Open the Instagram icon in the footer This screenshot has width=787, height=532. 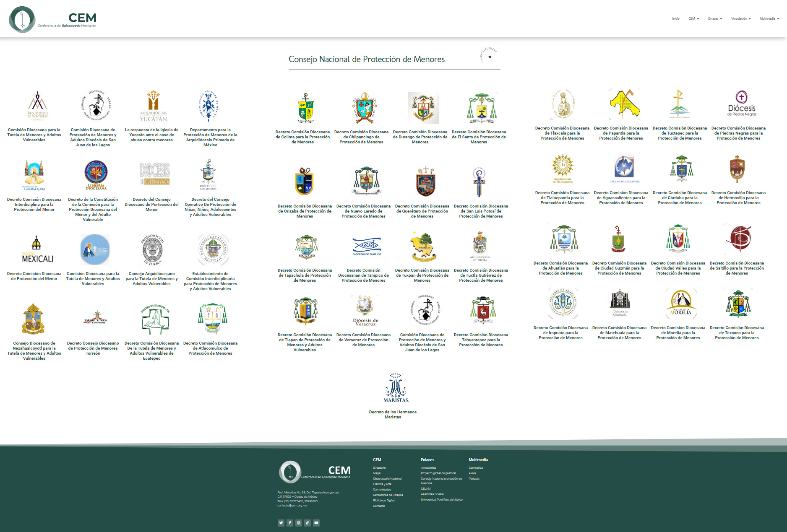point(299,523)
